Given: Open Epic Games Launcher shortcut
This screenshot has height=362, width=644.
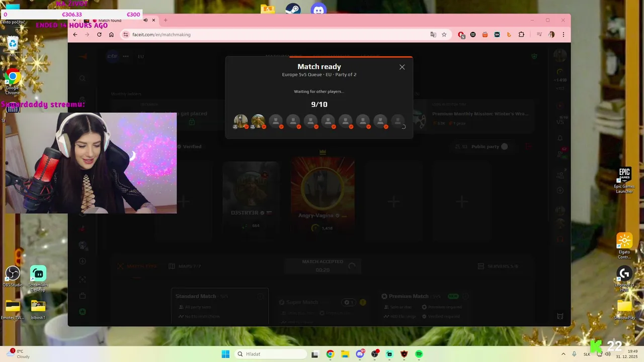Looking at the screenshot, I should click(624, 180).
